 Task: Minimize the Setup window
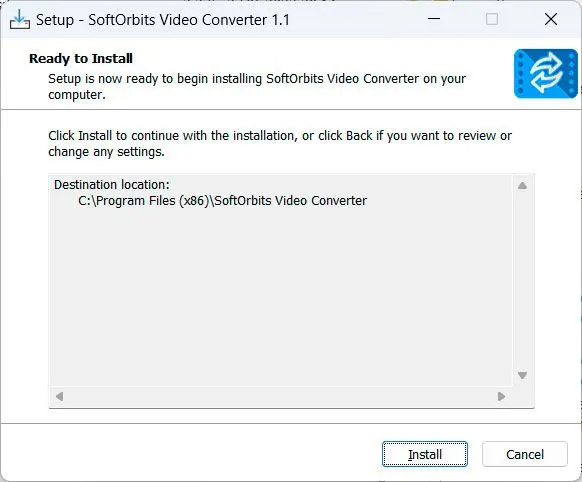click(x=434, y=19)
